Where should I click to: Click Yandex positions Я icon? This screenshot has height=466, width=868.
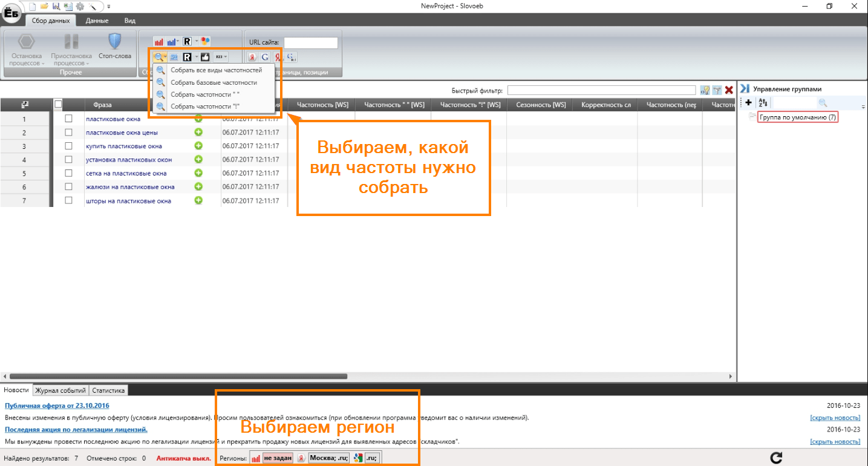(278, 57)
